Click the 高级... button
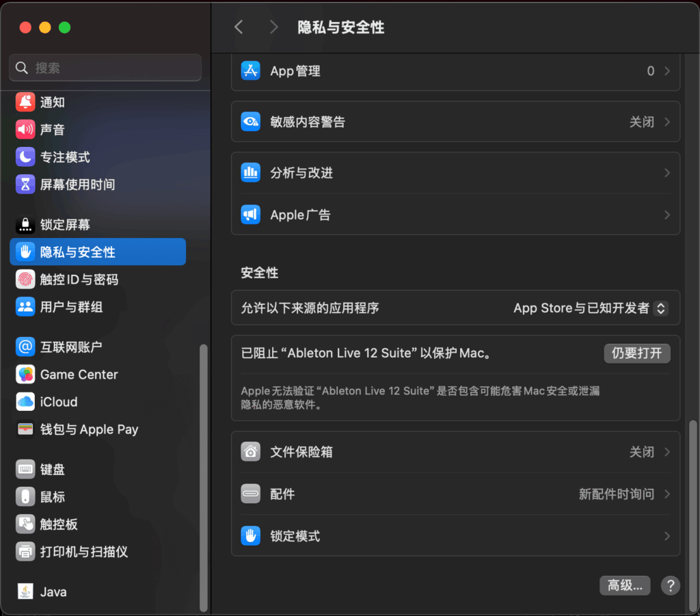700x616 pixels. click(625, 585)
